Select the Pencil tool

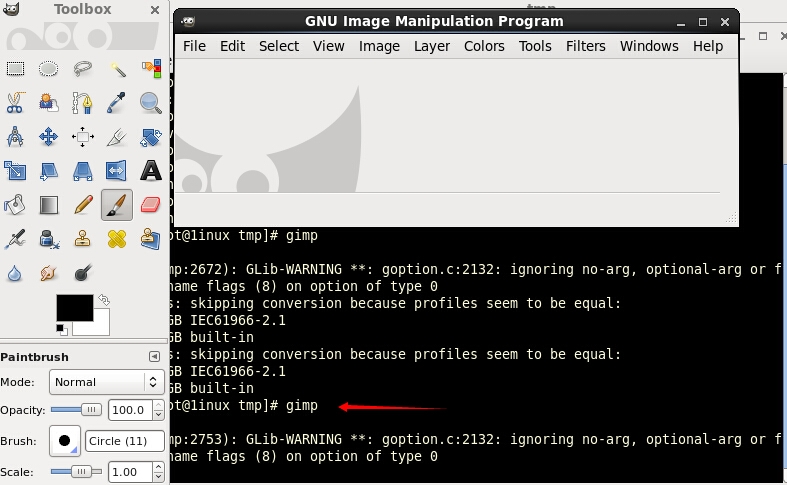click(83, 205)
